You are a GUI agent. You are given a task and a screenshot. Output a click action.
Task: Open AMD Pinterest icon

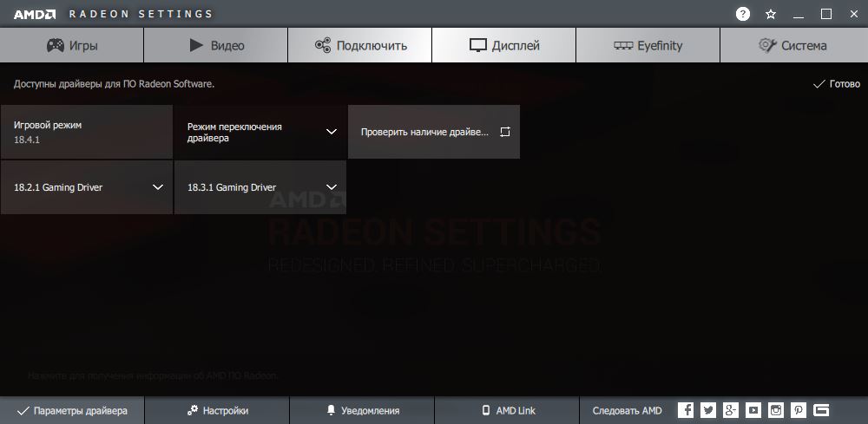pyautogui.click(x=799, y=410)
